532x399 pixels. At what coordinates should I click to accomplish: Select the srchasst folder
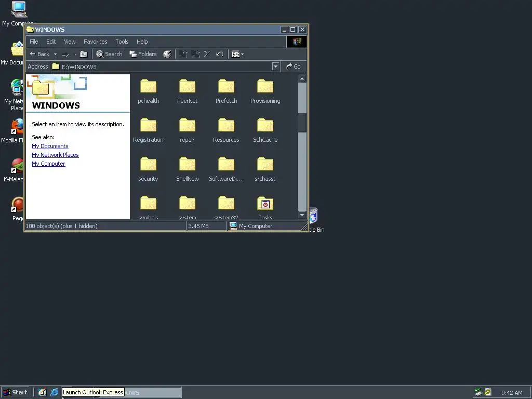[265, 169]
